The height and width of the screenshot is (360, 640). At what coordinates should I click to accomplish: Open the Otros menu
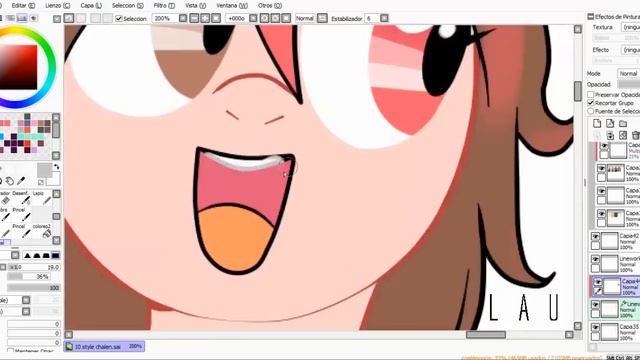click(270, 6)
